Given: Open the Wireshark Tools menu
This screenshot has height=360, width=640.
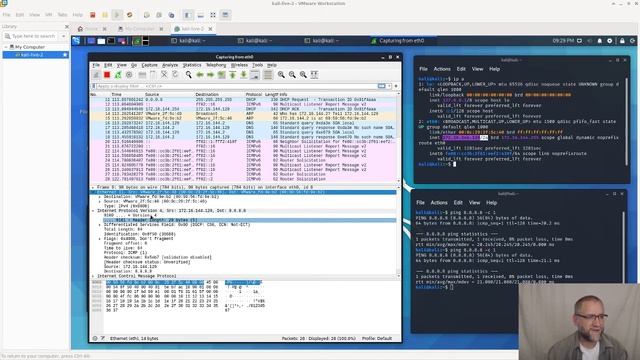Looking at the screenshot, I should tap(258, 65).
